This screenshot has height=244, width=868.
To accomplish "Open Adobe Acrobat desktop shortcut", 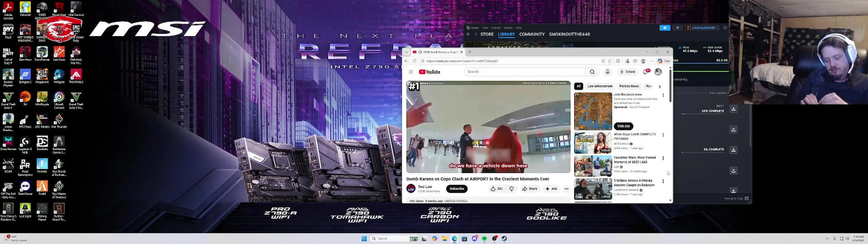I will tap(8, 11).
